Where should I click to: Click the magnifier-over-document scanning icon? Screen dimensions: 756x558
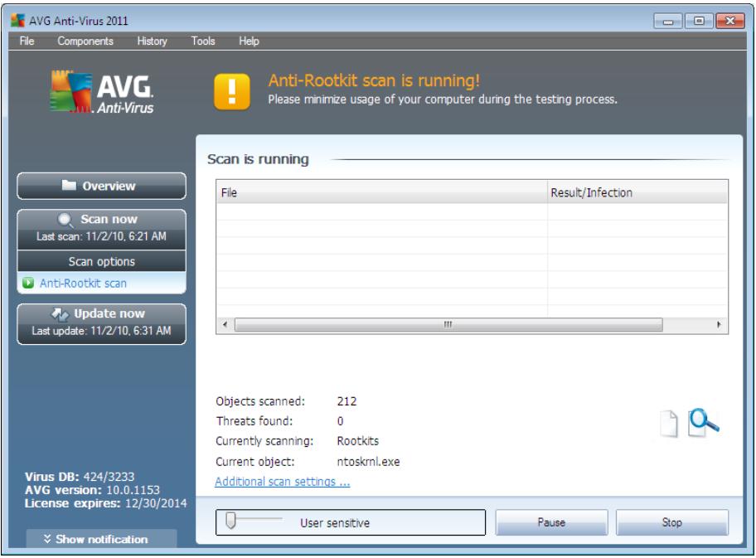(x=704, y=423)
